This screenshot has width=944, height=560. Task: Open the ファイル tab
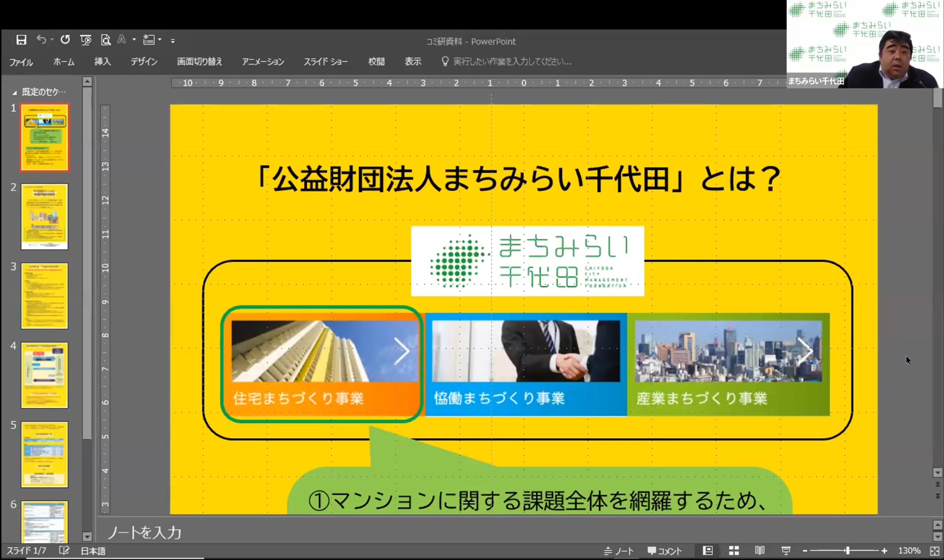point(21,62)
